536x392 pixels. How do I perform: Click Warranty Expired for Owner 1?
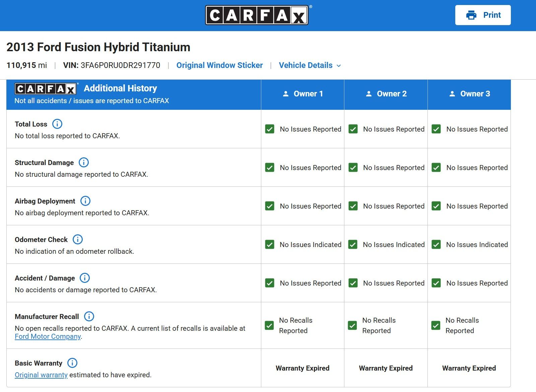click(x=303, y=368)
